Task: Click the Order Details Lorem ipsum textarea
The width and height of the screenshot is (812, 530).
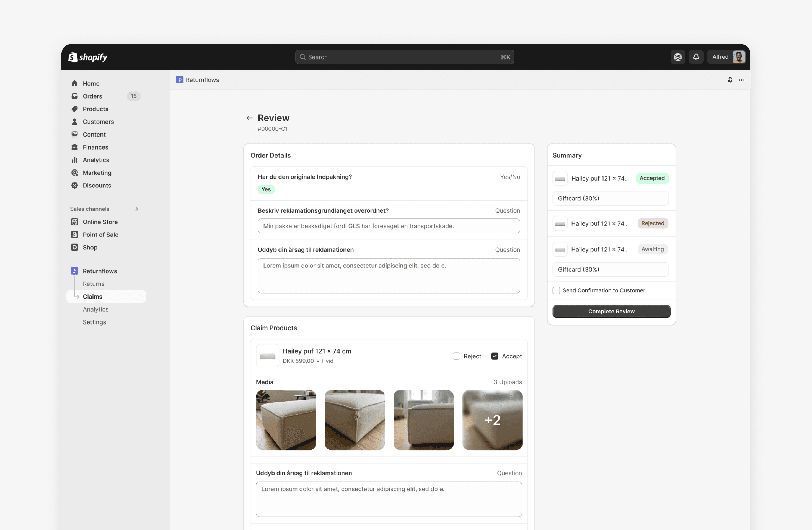Action: (x=389, y=276)
